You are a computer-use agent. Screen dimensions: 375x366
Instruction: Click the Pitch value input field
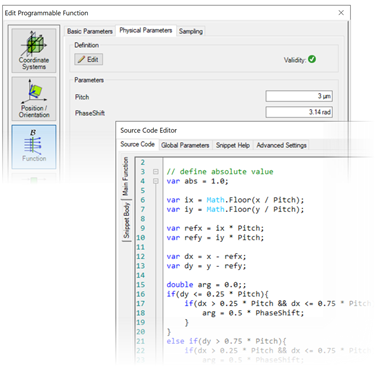(x=299, y=96)
